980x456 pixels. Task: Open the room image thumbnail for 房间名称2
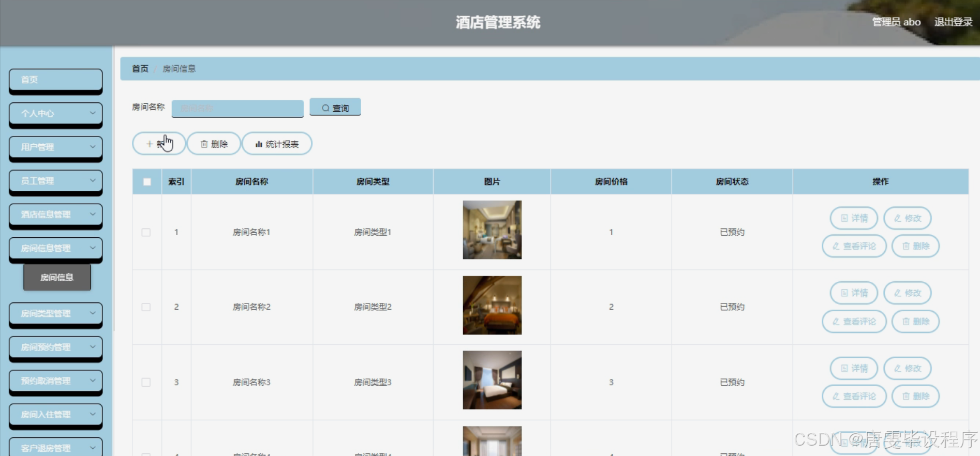coord(492,305)
